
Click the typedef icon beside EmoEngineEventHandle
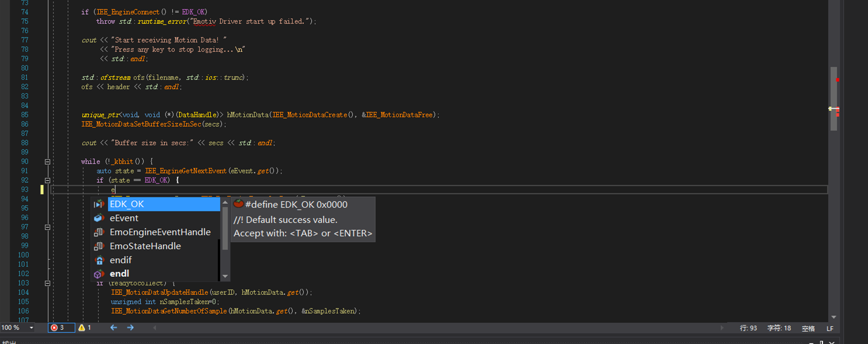pyautogui.click(x=99, y=232)
